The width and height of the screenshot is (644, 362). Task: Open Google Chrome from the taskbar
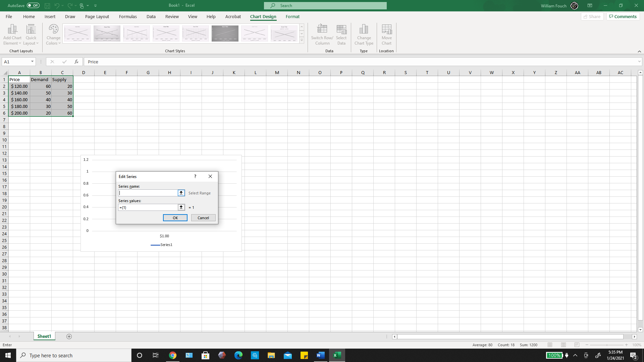173,355
